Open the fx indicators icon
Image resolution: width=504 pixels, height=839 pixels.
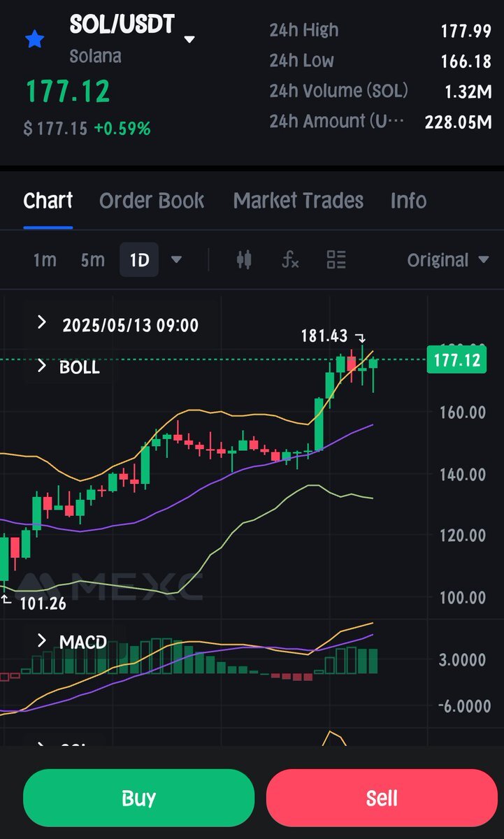(x=290, y=260)
